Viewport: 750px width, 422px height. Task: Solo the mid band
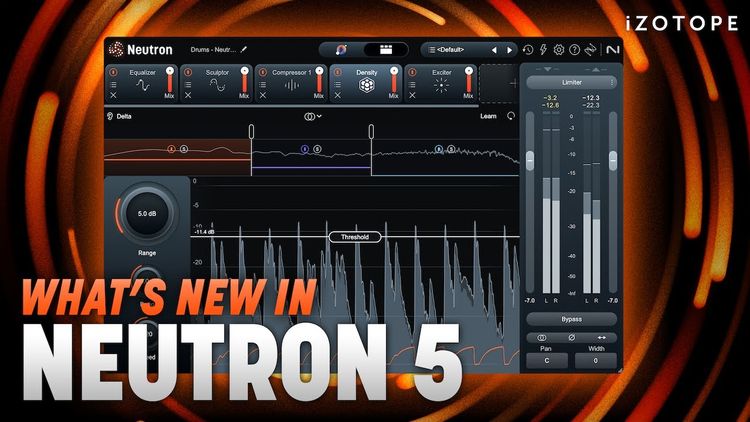317,149
